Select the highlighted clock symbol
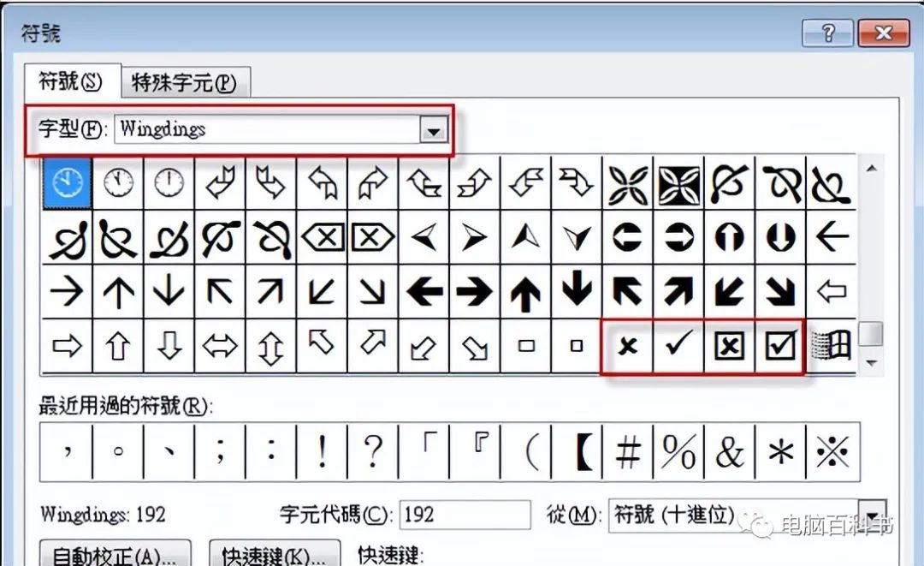 (x=67, y=183)
